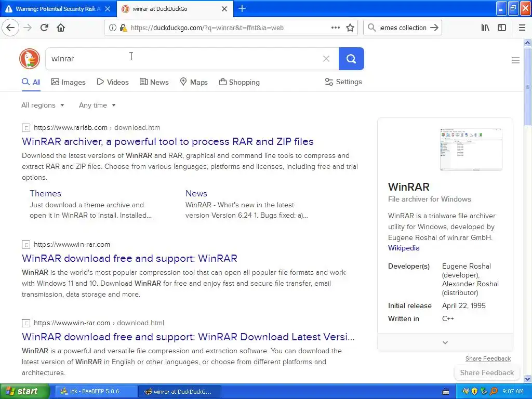Image resolution: width=532 pixels, height=399 pixels.
Task: Select the All results tab
Action: click(31, 82)
